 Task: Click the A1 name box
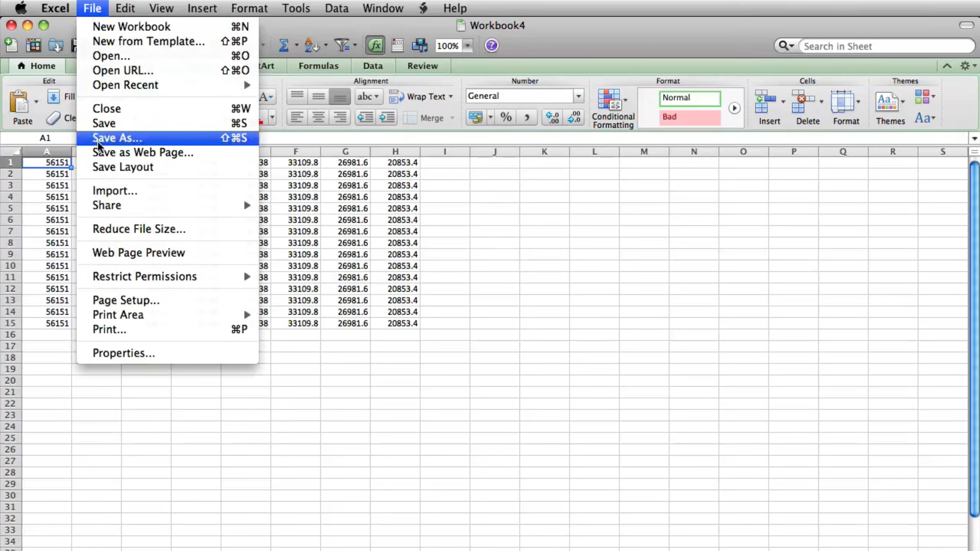[x=45, y=138]
